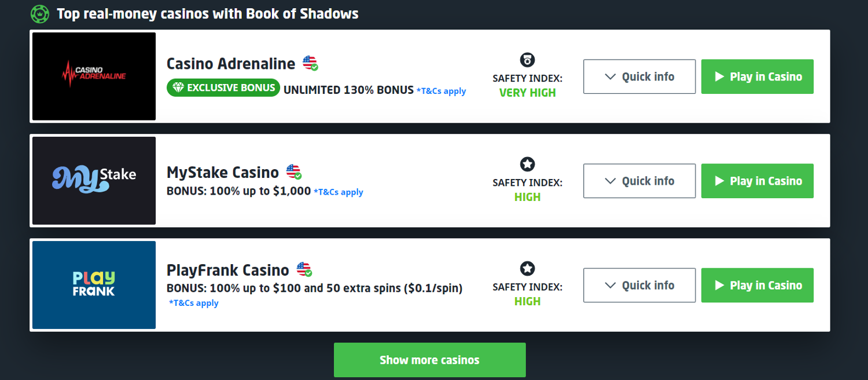Click PlayFrank Casino's safety index star icon

click(527, 269)
